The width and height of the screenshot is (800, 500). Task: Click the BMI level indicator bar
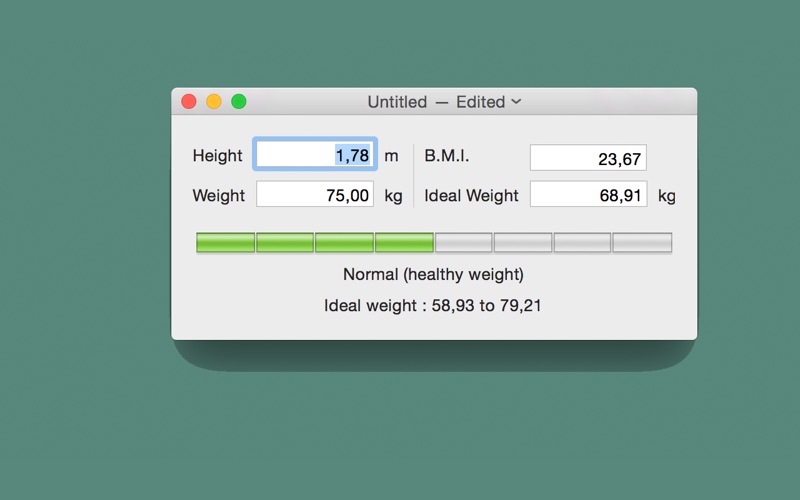(x=434, y=242)
